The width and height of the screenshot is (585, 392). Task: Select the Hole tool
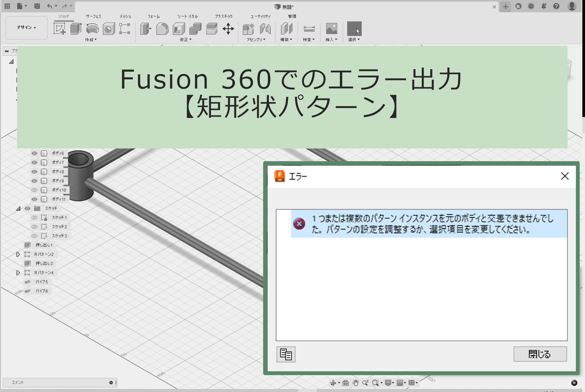click(x=109, y=29)
